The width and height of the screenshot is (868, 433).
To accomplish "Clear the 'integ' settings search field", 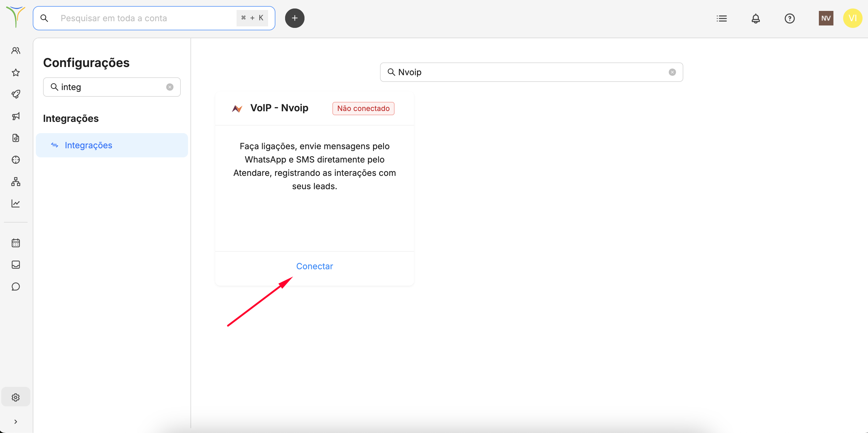I will pyautogui.click(x=170, y=87).
